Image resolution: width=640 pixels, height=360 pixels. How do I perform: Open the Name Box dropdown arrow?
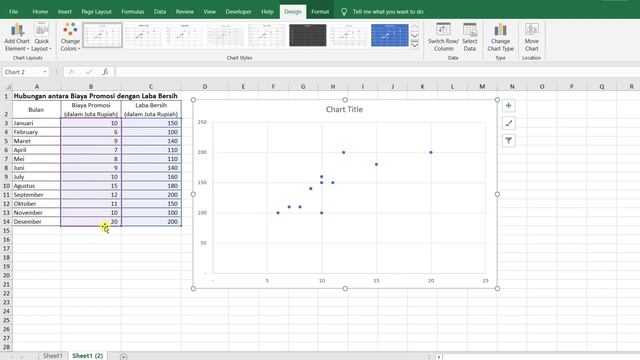(x=44, y=72)
